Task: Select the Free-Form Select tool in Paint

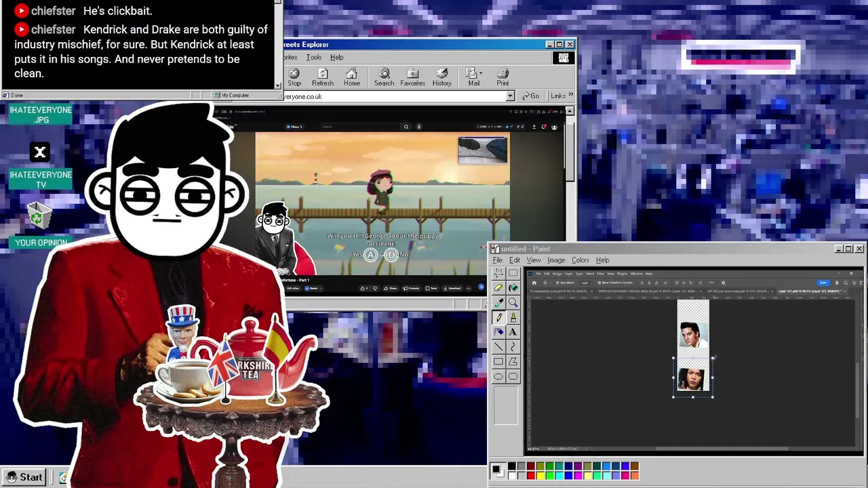Action: 498,273
